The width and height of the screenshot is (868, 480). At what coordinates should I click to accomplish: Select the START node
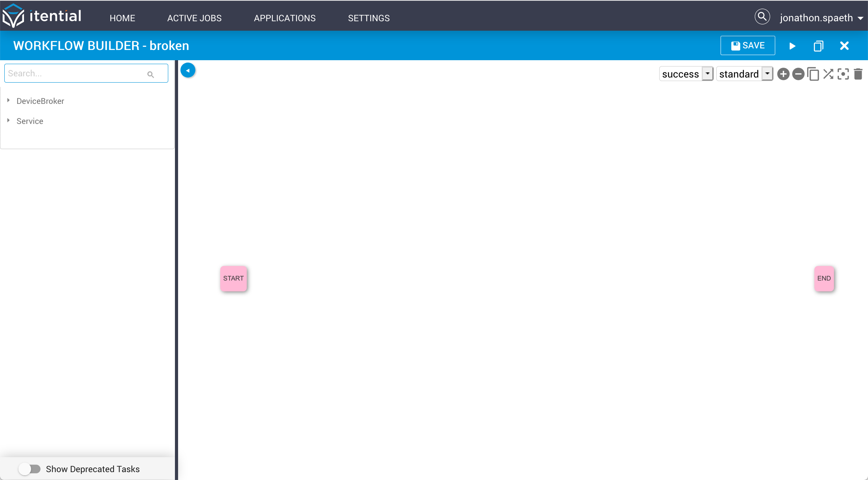[234, 279]
